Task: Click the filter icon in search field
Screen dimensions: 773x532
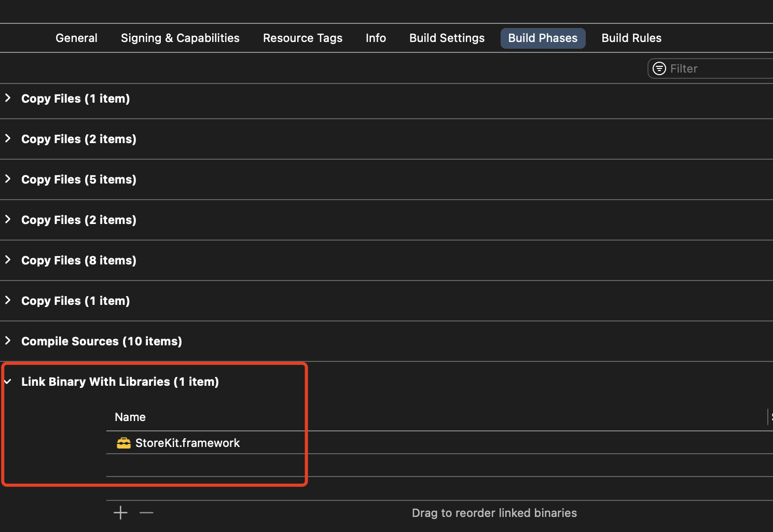Action: coord(659,68)
